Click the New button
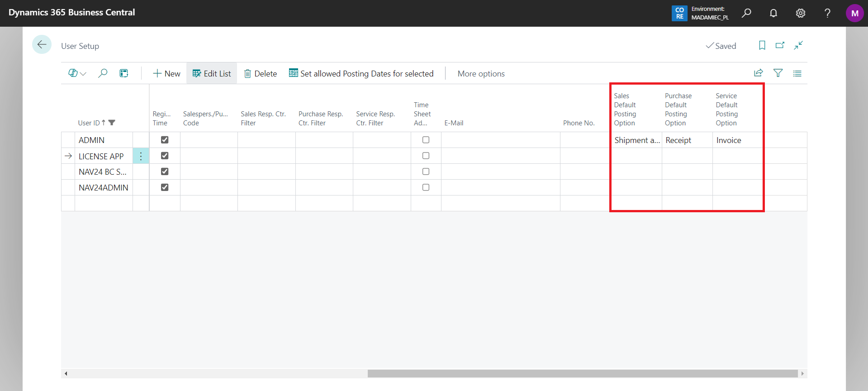Screen dimensions: 868x391 coord(166,74)
